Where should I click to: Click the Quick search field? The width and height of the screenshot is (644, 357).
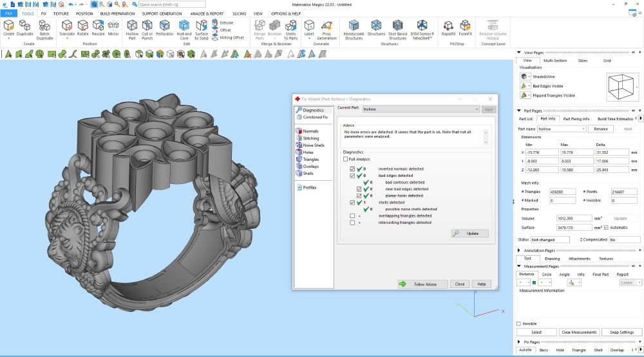coord(172,5)
